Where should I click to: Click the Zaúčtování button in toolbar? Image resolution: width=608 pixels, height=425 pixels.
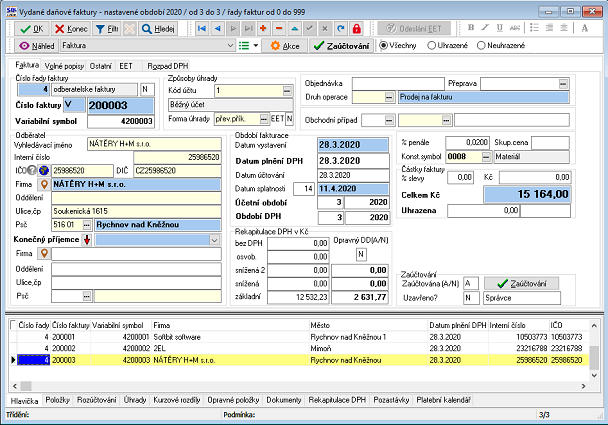(x=342, y=46)
